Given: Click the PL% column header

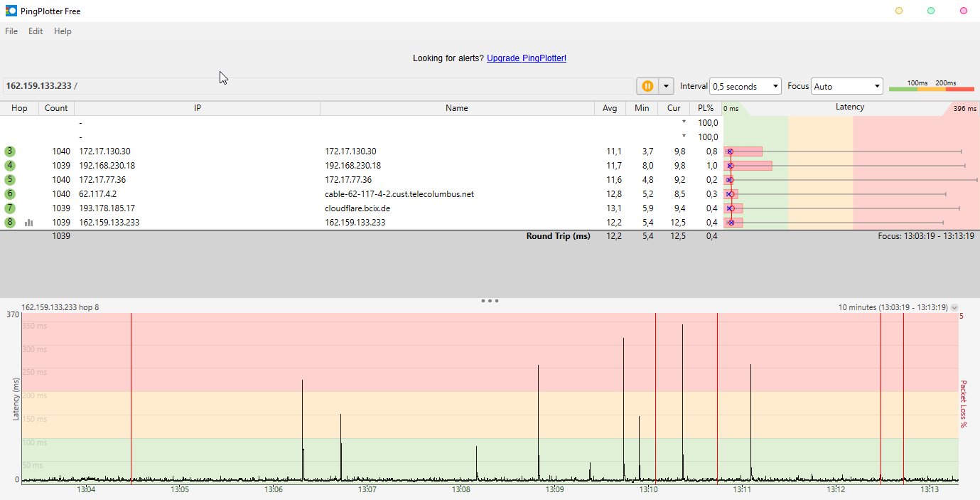Looking at the screenshot, I should [706, 108].
